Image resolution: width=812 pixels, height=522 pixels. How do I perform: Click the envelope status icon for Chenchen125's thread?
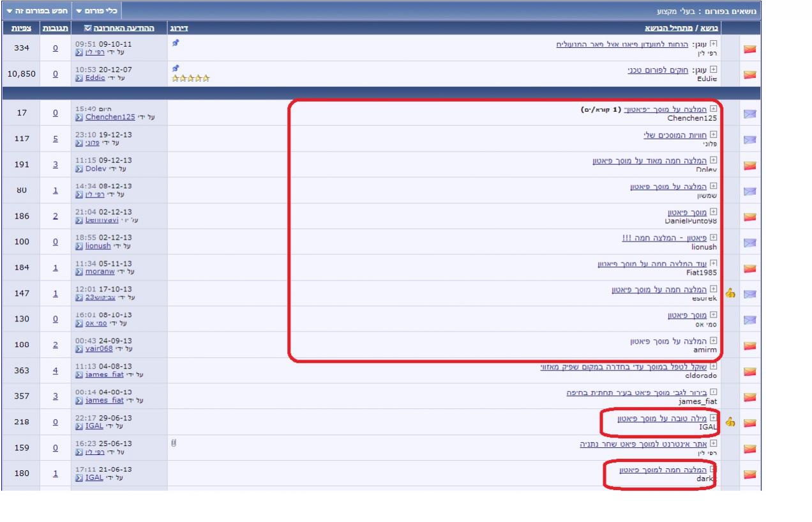pyautogui.click(x=749, y=114)
